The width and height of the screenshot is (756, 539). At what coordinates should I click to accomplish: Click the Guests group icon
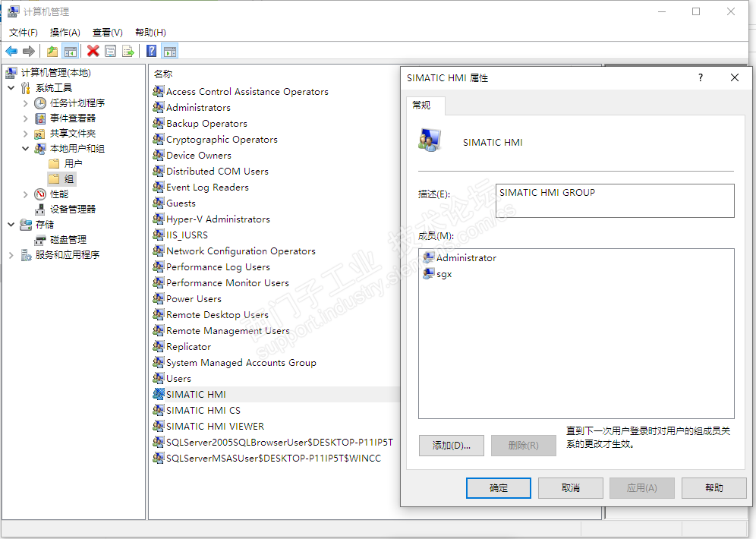pyautogui.click(x=159, y=203)
